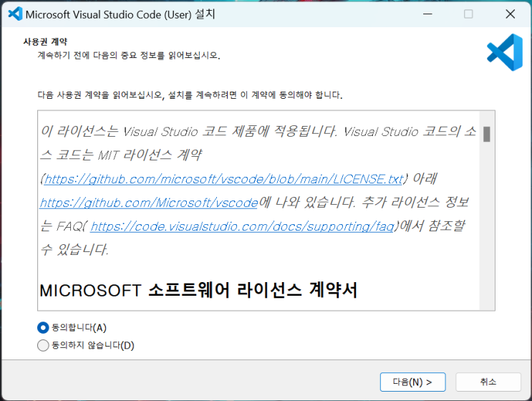Image resolution: width=532 pixels, height=401 pixels.
Task: Minimize the setup window
Action: (x=427, y=14)
